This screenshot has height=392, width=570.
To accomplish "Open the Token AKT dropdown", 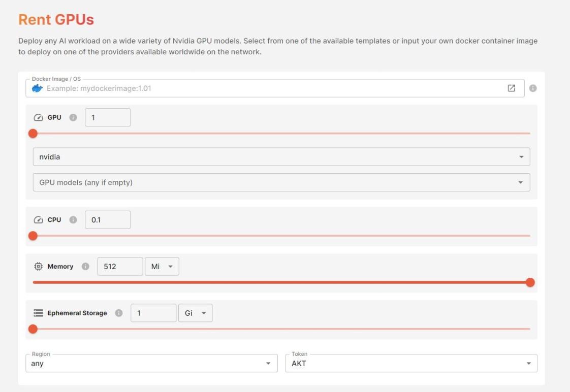I will 411,363.
